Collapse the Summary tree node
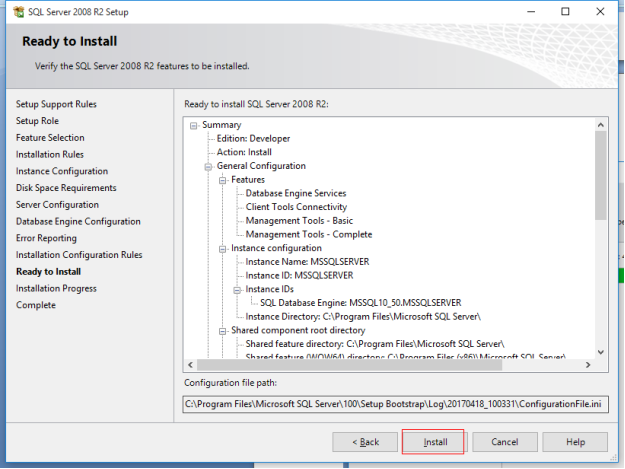This screenshot has height=469, width=625. (x=195, y=125)
